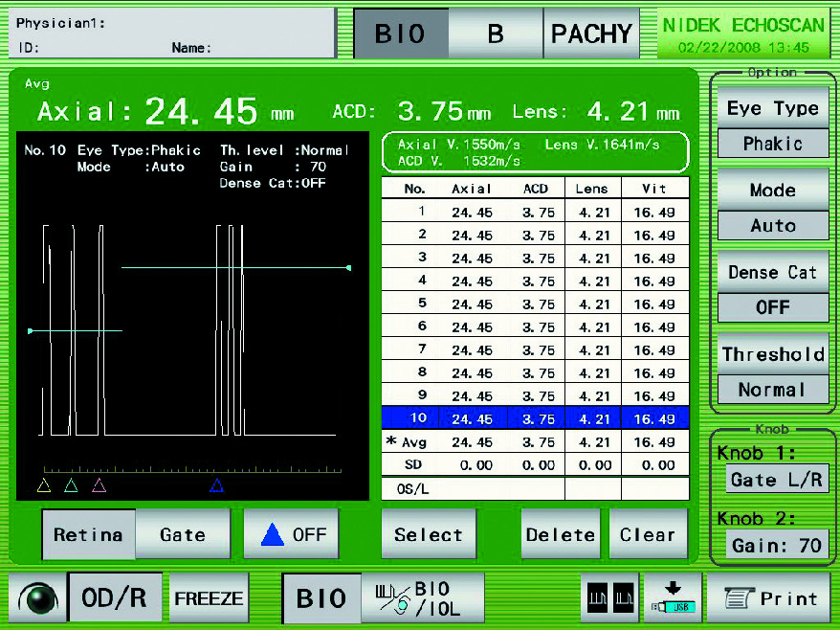This screenshot has height=630, width=840.
Task: Select measurement row No. 4
Action: [535, 281]
